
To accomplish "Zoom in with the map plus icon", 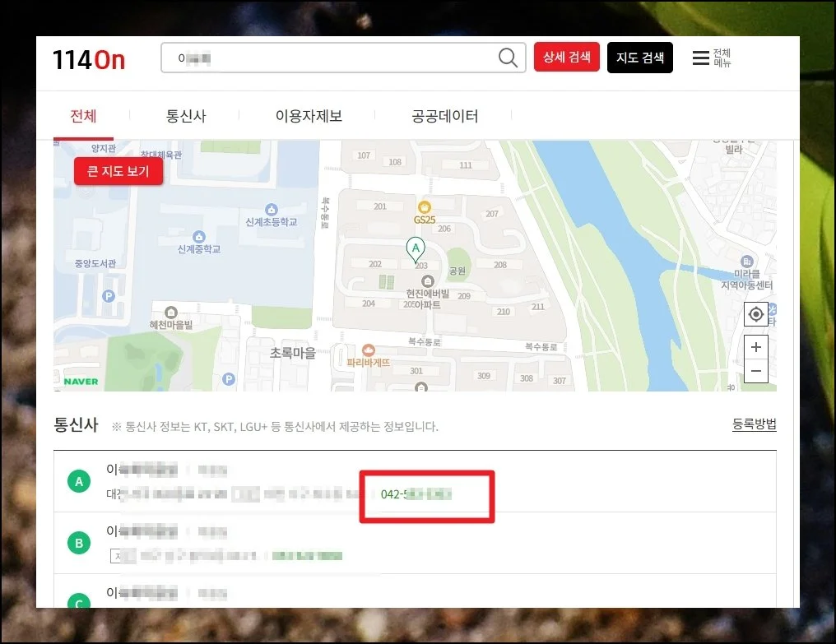I will [x=755, y=347].
